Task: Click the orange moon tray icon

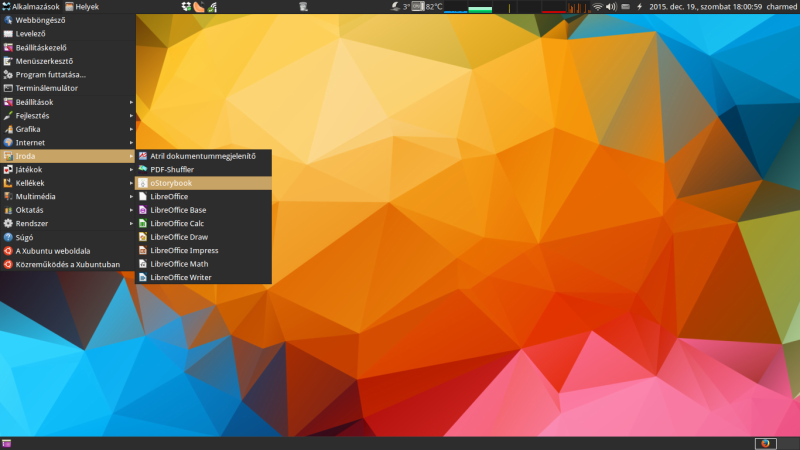Action: click(x=199, y=7)
